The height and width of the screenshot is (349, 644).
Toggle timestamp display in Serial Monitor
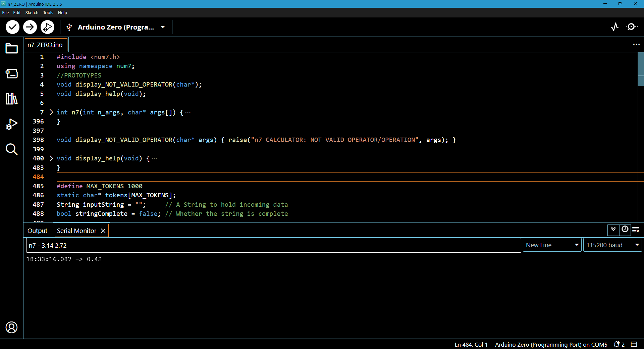point(625,230)
